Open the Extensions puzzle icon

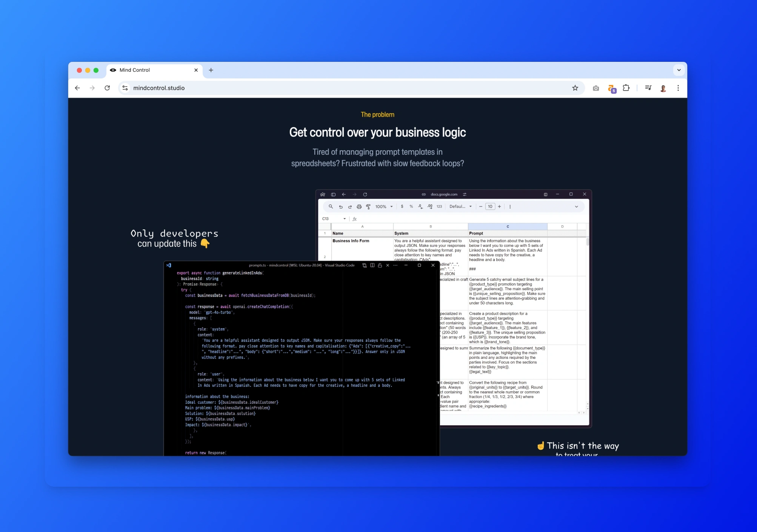pos(626,88)
